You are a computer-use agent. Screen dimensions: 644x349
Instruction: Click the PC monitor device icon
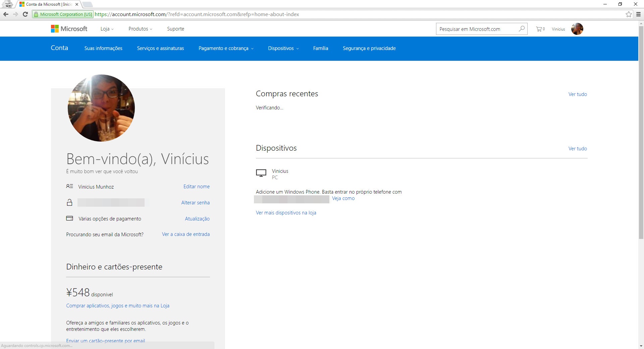click(261, 173)
